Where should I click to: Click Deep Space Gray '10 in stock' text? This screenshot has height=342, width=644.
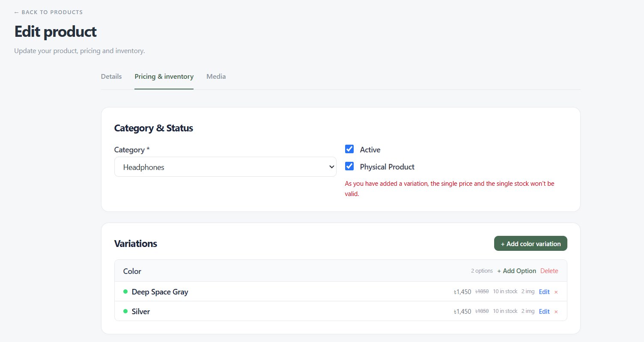point(505,291)
